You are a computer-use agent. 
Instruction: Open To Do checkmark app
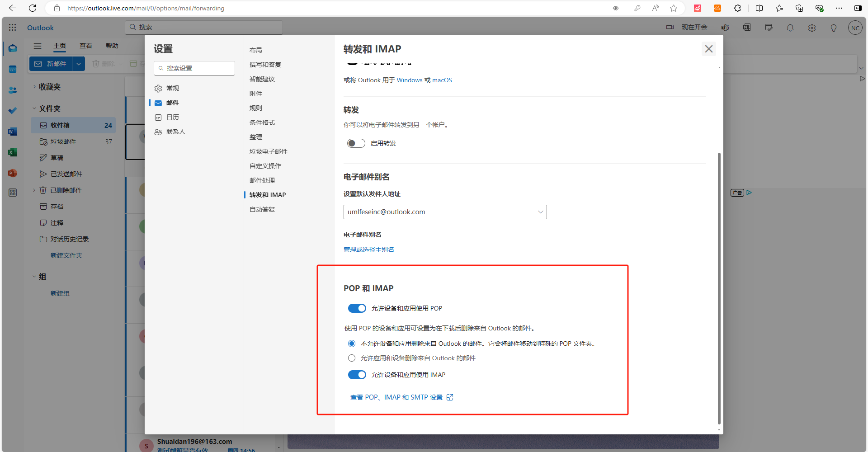[x=13, y=111]
